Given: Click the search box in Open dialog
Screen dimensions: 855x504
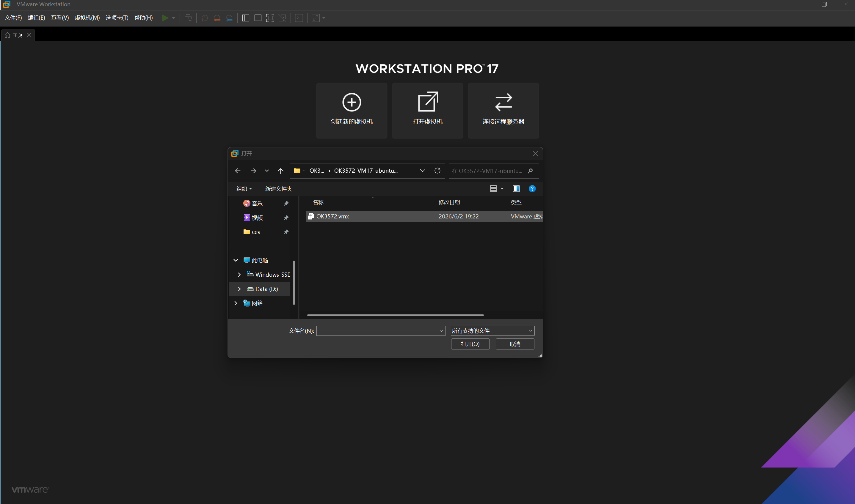Looking at the screenshot, I should (494, 171).
